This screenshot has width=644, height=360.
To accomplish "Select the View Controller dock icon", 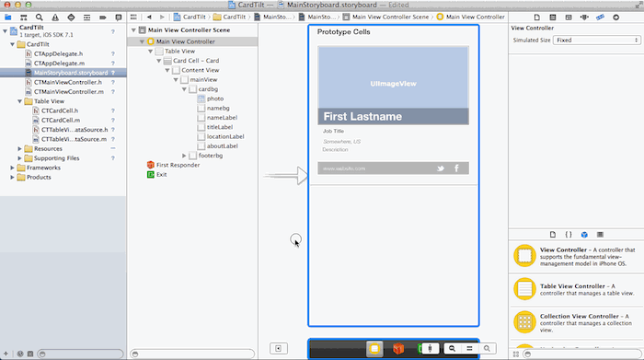I will (x=374, y=349).
